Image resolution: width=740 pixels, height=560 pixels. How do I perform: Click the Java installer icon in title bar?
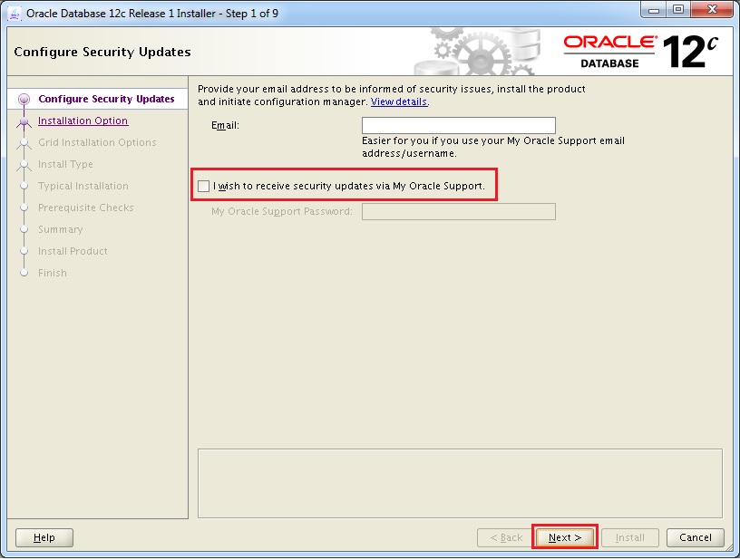15,13
